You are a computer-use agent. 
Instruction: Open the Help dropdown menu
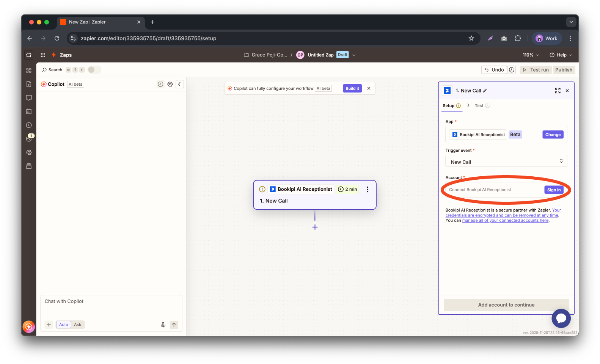pyautogui.click(x=561, y=55)
